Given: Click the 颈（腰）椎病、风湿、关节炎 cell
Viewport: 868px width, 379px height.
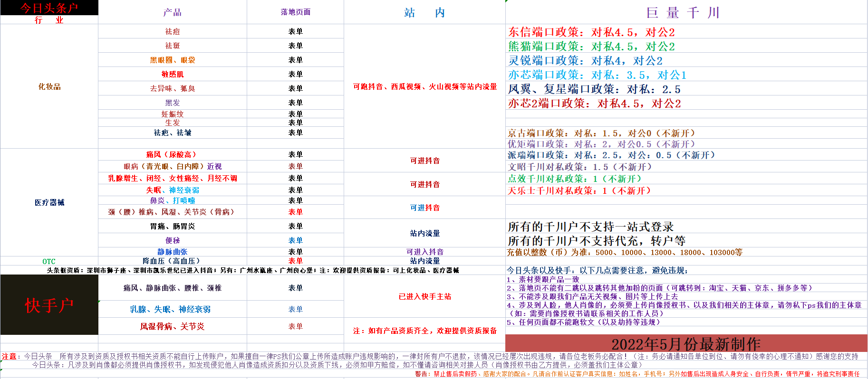Looking at the screenshot, I should click(x=173, y=212).
